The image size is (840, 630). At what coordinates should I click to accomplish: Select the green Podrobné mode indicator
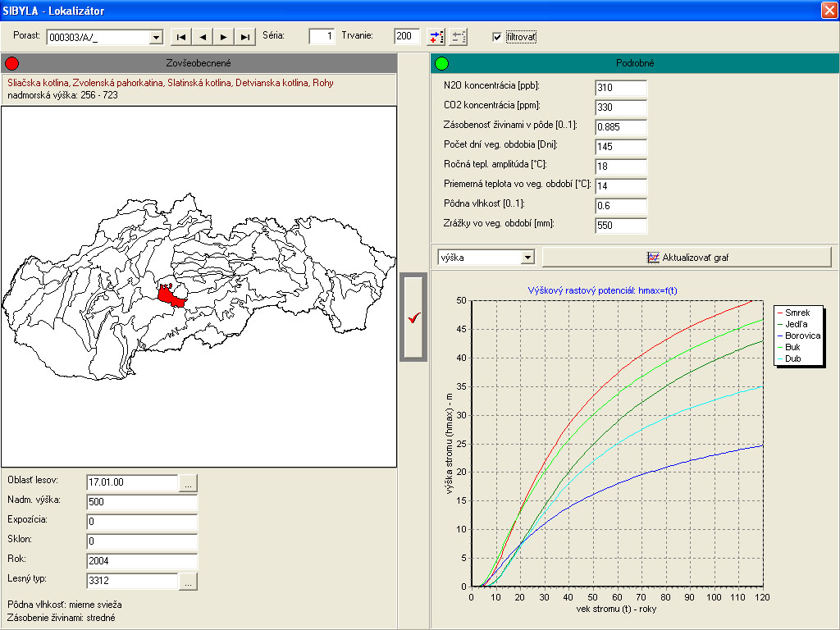pos(442,63)
